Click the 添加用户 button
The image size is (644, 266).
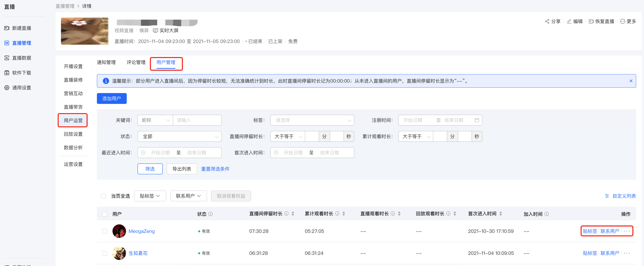(x=112, y=99)
